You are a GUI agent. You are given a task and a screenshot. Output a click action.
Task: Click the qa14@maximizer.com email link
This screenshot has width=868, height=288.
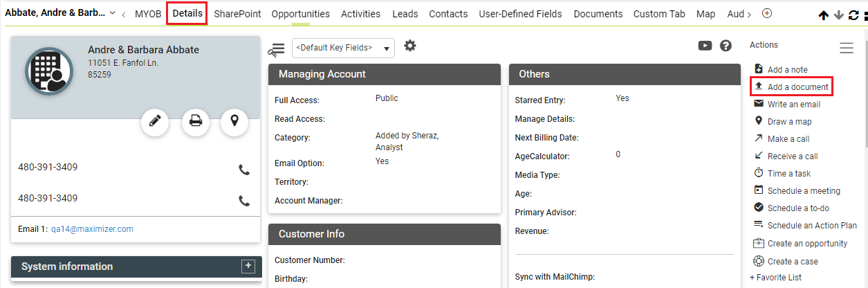(x=92, y=228)
